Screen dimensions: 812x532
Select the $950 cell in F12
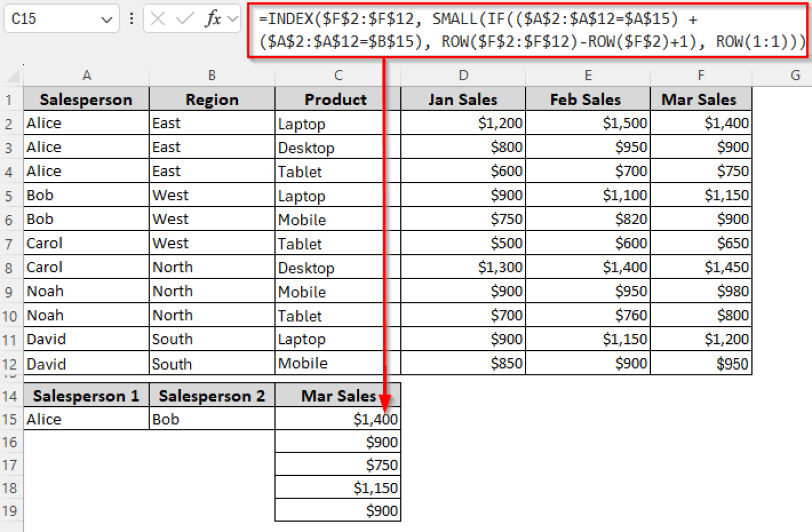pos(700,363)
